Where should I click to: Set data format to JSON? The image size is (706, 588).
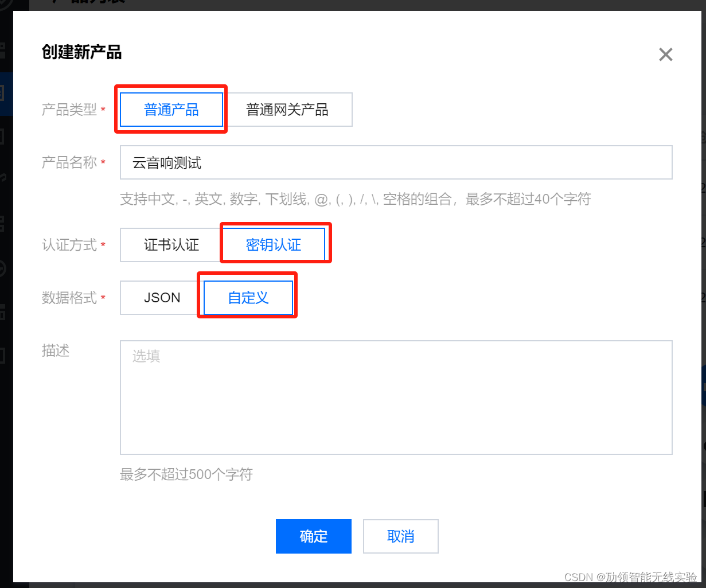pos(162,297)
